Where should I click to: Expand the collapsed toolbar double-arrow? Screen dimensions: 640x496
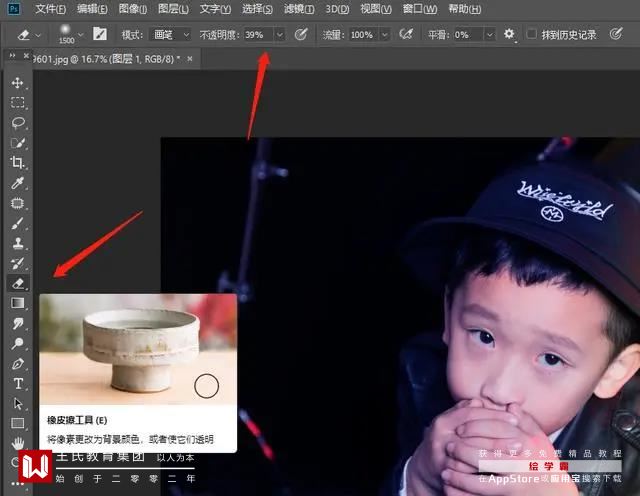(x=12, y=55)
